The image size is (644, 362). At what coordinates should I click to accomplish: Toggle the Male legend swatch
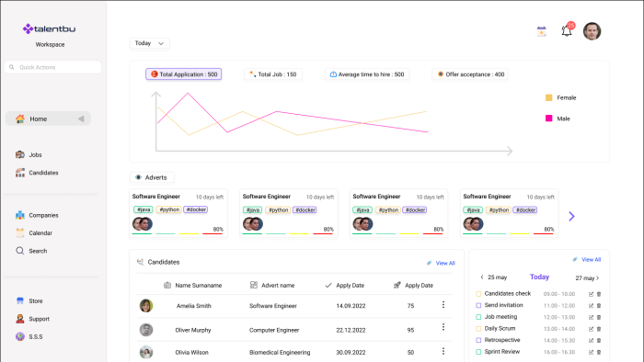[548, 119]
